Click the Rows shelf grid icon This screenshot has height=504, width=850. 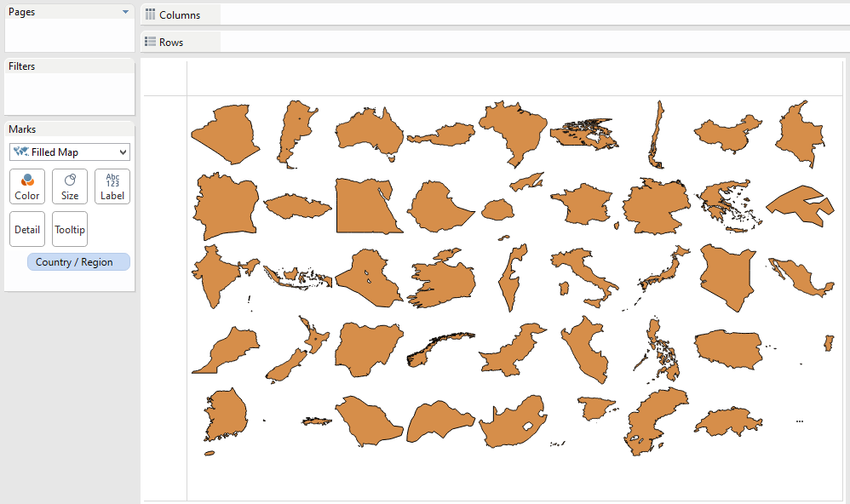(150, 42)
